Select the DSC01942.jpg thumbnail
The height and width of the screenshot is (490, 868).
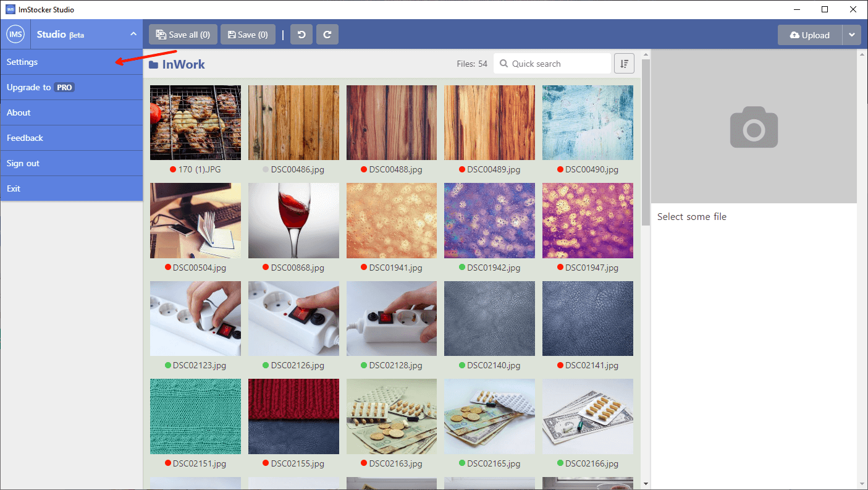[489, 221]
